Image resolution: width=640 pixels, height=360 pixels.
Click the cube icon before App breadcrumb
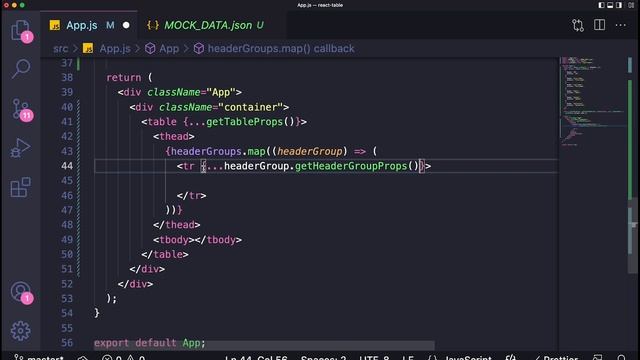(x=150, y=49)
